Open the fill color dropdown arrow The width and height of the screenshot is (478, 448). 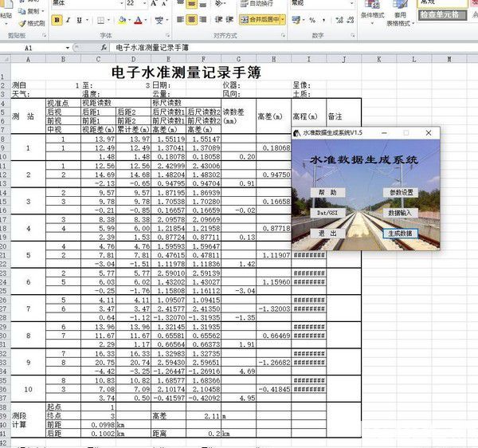130,20
